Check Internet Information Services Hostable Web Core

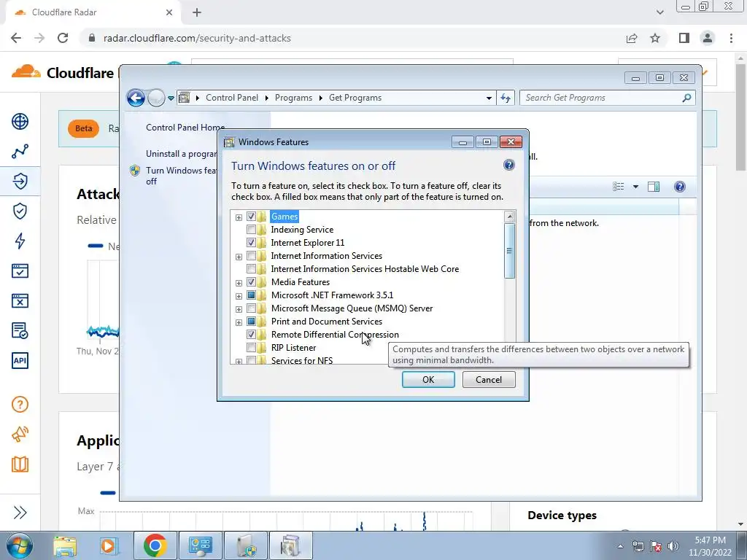click(251, 269)
